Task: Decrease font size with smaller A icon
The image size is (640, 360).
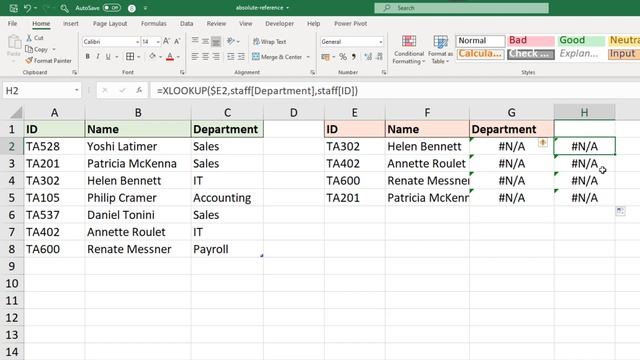Action: 177,41
